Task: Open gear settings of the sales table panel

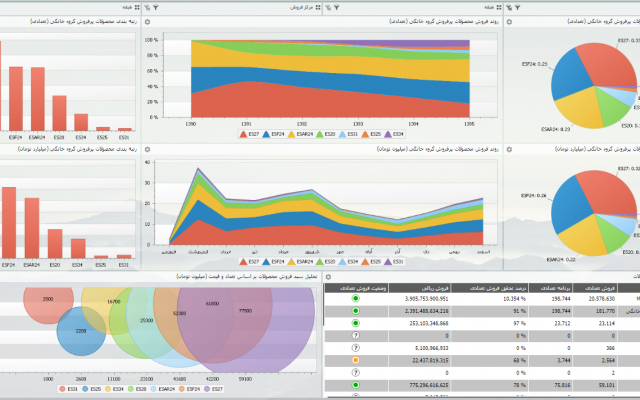Action: (328, 277)
